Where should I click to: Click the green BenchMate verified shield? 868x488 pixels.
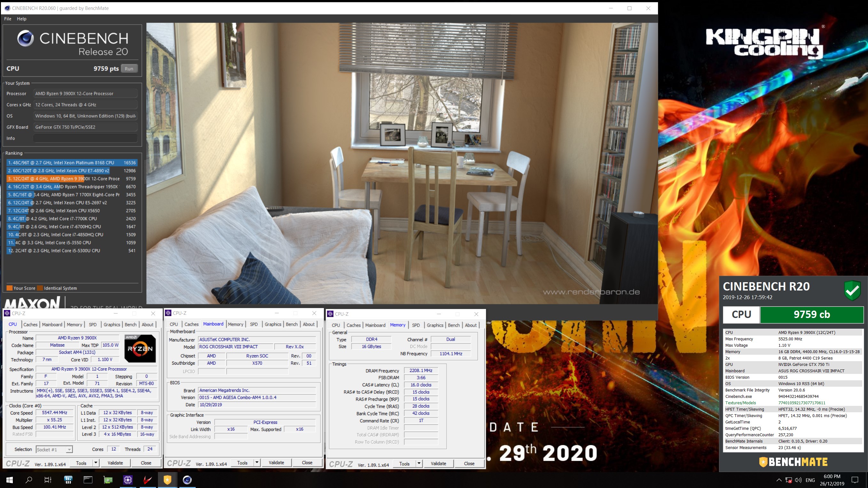[x=853, y=290]
